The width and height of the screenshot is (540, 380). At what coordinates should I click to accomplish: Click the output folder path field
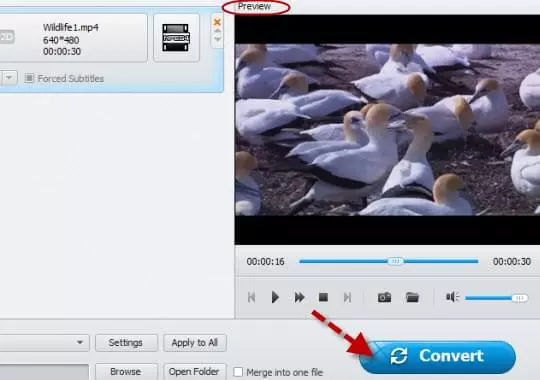point(44,372)
